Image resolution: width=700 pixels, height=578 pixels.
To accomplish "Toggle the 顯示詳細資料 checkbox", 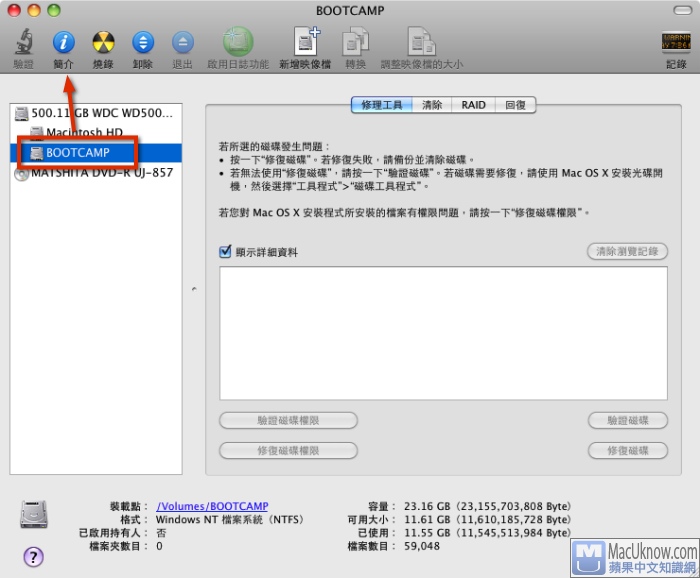I will pyautogui.click(x=225, y=252).
